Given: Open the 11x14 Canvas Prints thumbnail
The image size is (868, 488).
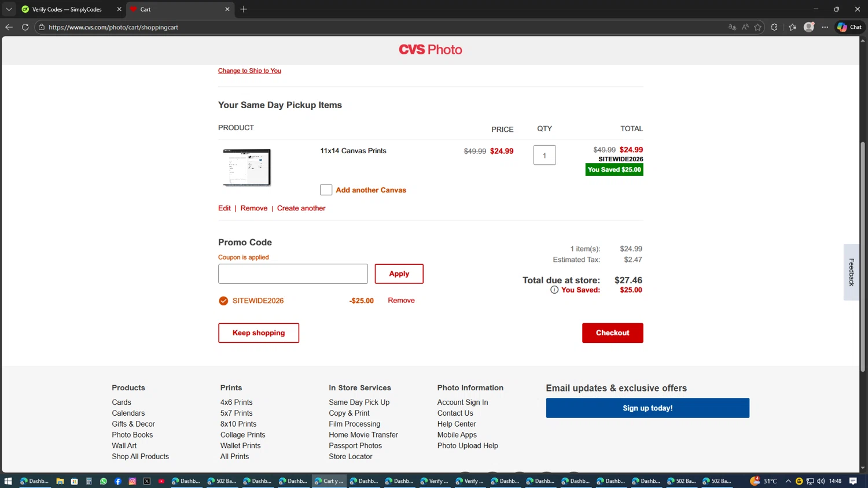Looking at the screenshot, I should (x=247, y=167).
